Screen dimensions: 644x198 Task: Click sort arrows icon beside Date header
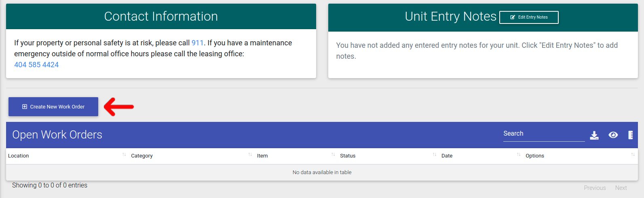pos(519,155)
